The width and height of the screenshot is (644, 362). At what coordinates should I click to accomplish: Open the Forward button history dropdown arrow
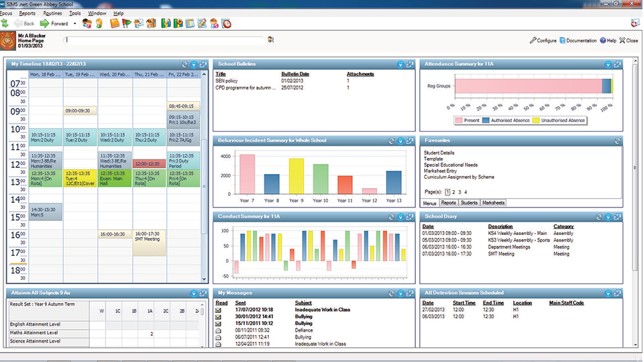[x=74, y=24]
